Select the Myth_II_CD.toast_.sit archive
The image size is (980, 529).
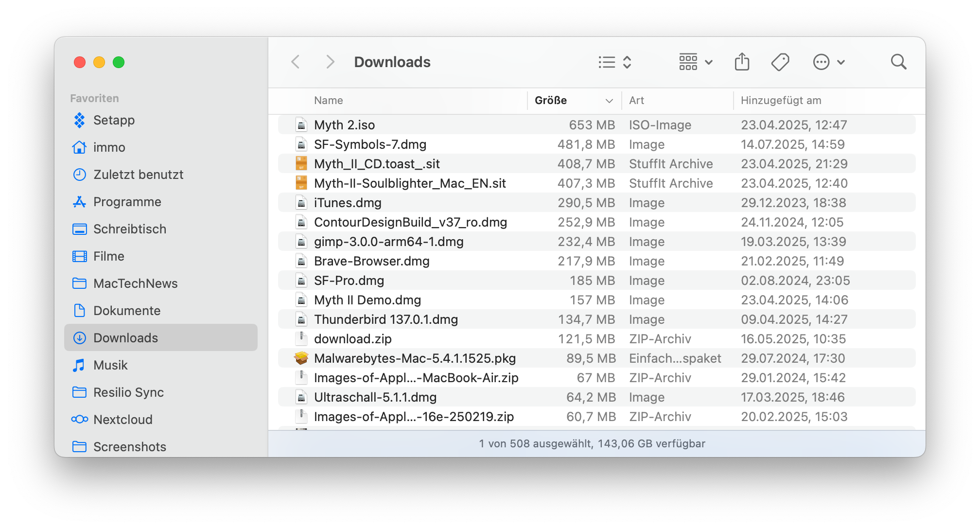coord(597,164)
